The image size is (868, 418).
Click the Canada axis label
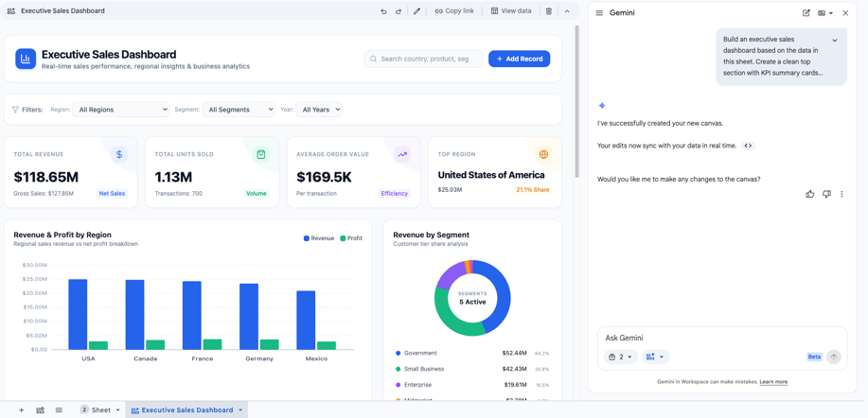pyautogui.click(x=145, y=358)
